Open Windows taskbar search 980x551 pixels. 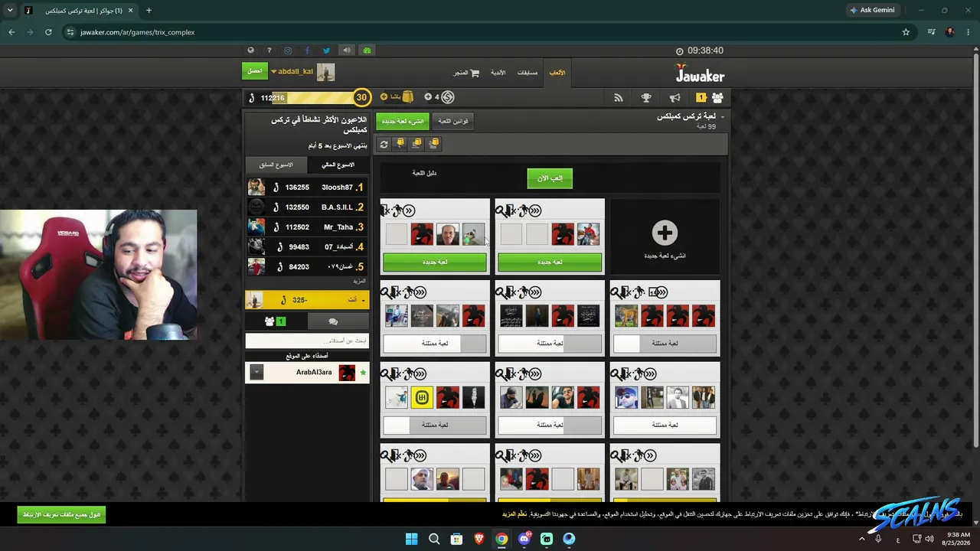[434, 539]
